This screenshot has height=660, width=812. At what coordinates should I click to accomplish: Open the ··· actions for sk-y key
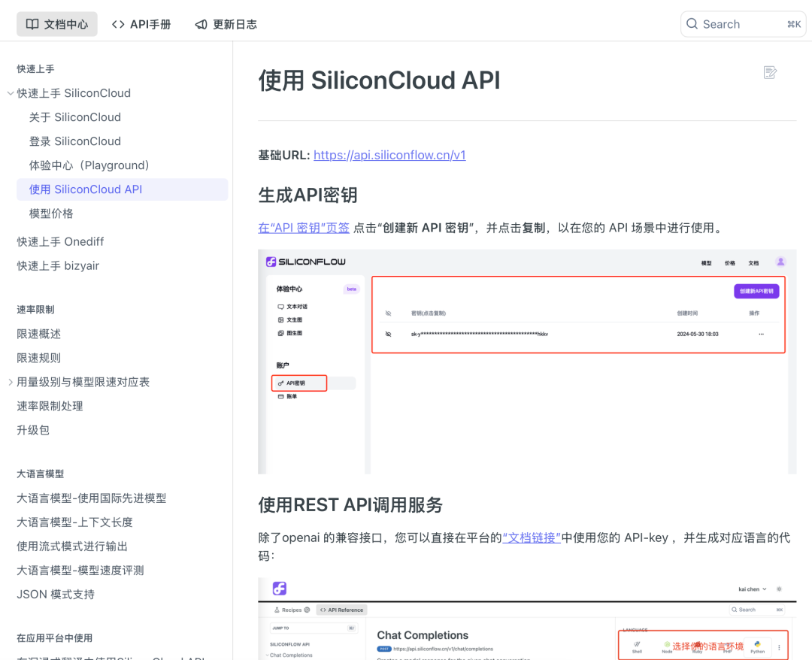click(761, 335)
